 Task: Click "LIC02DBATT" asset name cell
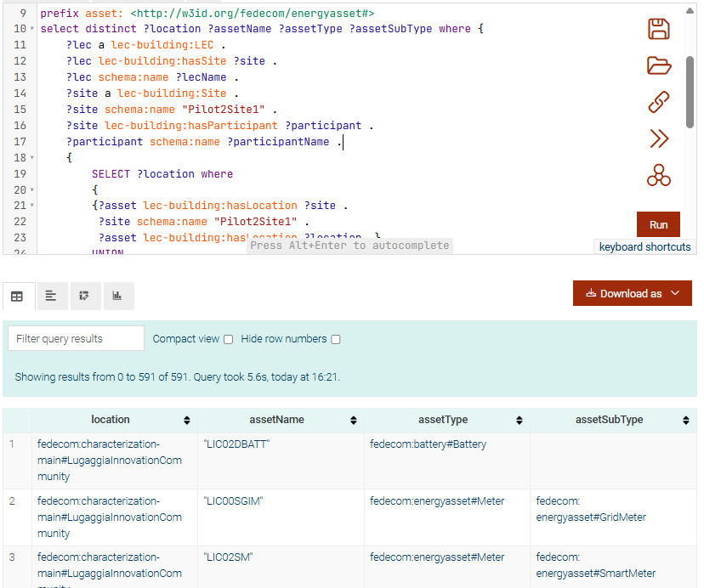pos(236,444)
